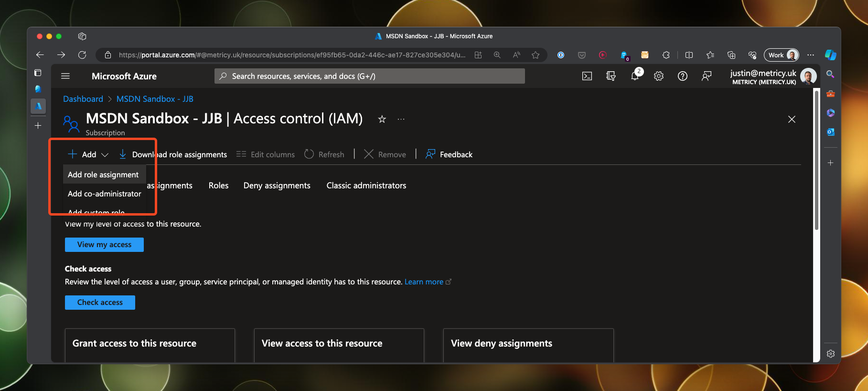Open the Help question mark icon
The height and width of the screenshot is (391, 868).
pos(683,76)
